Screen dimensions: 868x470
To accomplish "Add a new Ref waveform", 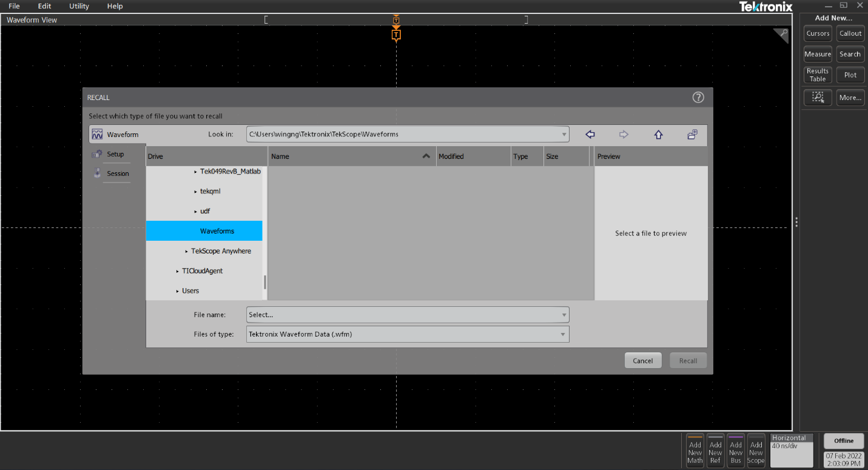I will [x=715, y=451].
